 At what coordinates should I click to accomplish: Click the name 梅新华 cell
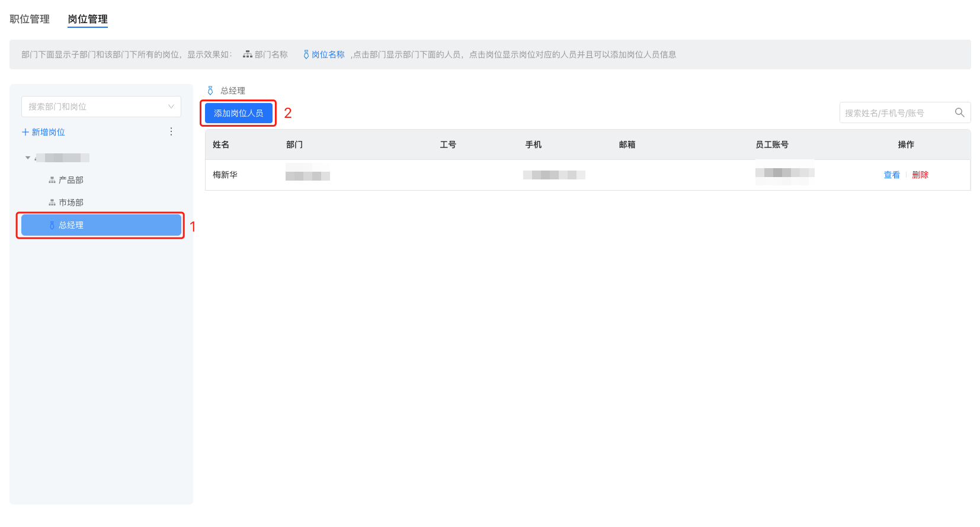pyautogui.click(x=225, y=175)
